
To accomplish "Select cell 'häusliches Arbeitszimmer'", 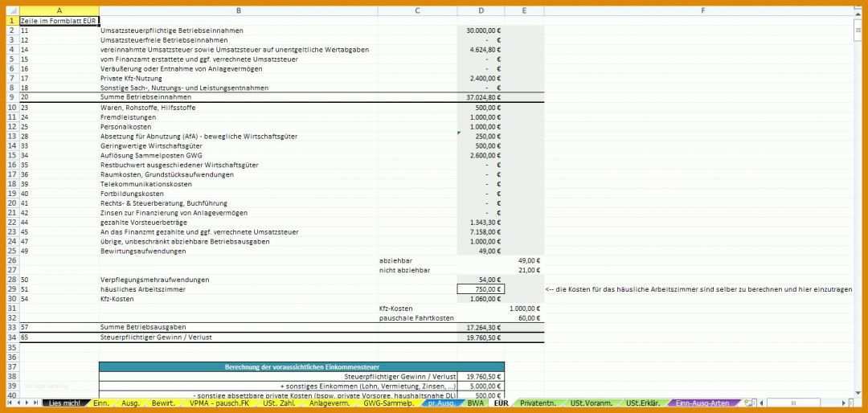I will point(239,289).
